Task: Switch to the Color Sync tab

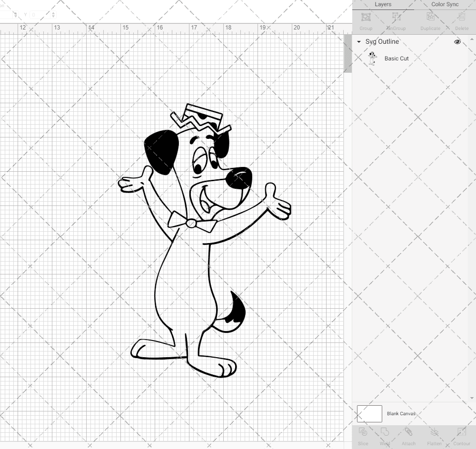Action: tap(445, 4)
